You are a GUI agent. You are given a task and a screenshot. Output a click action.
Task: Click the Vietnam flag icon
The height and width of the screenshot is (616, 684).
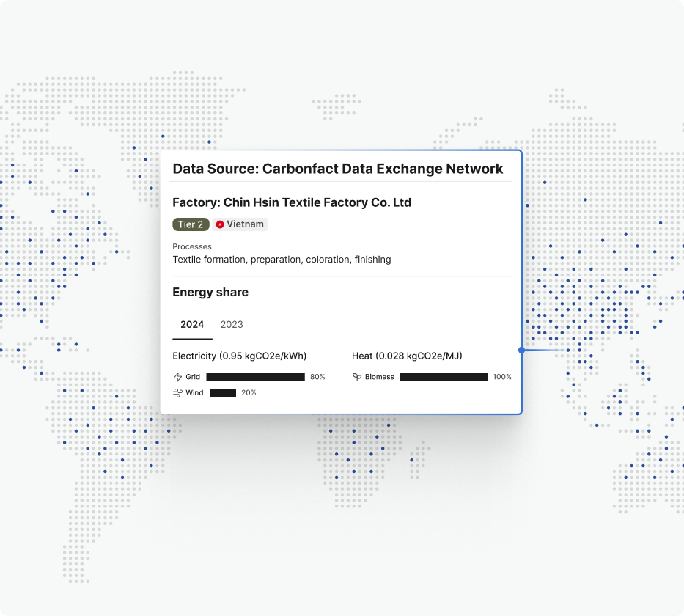[220, 224]
